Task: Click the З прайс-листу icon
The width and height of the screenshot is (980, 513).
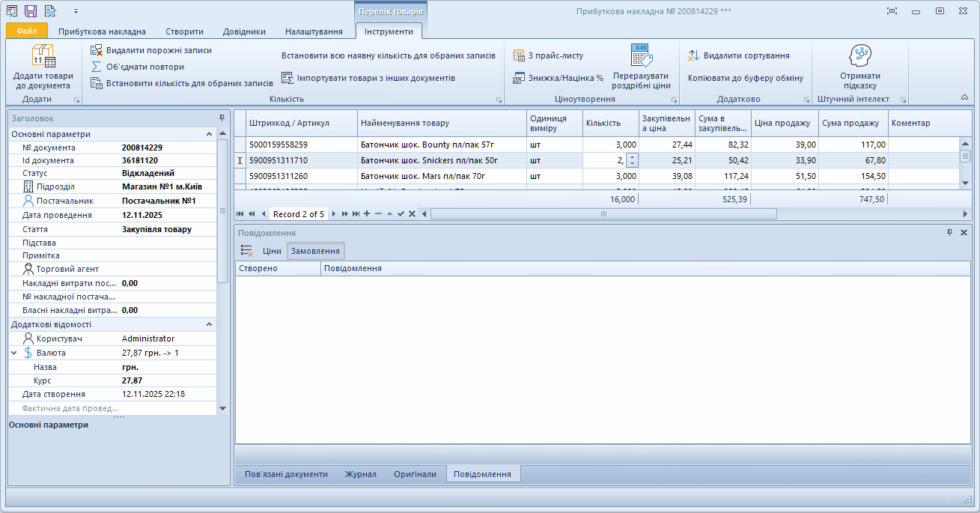Action: [519, 55]
